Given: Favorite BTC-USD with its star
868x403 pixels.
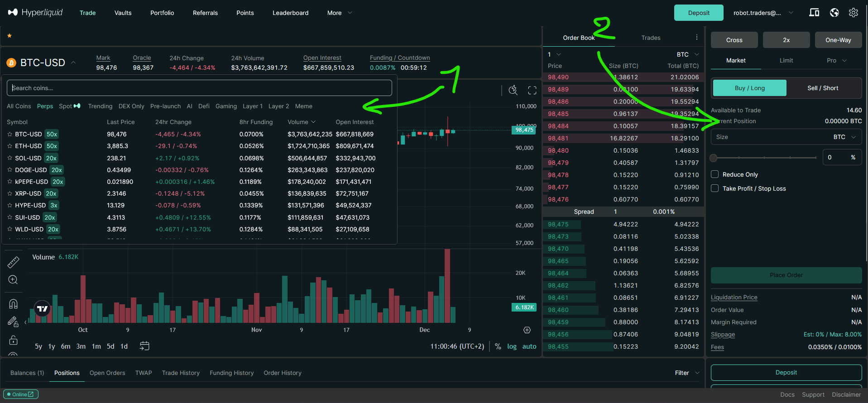Looking at the screenshot, I should pyautogui.click(x=10, y=134).
